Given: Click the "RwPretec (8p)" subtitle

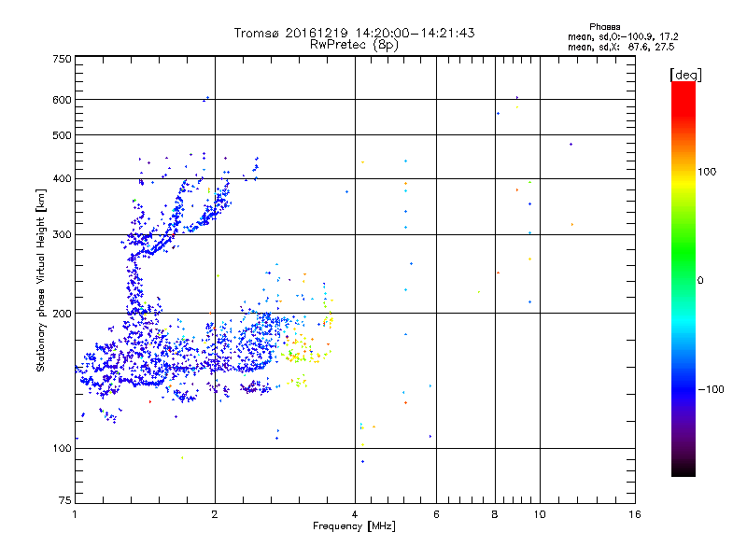Looking at the screenshot, I should 354,45.
